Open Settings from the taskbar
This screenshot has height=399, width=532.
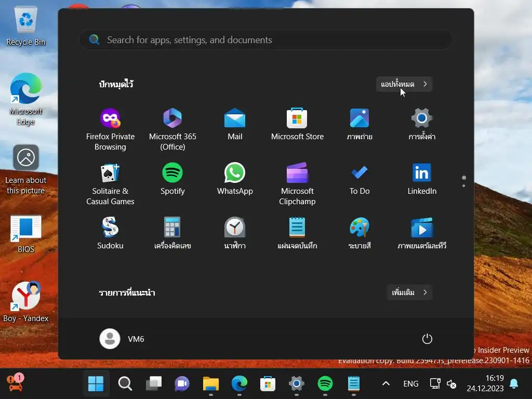tap(296, 384)
